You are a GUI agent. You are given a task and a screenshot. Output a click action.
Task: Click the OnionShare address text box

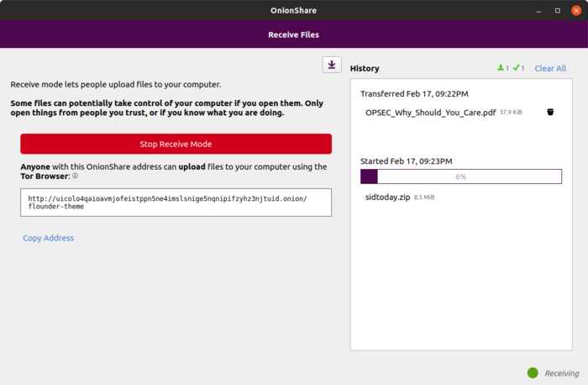tap(176, 203)
